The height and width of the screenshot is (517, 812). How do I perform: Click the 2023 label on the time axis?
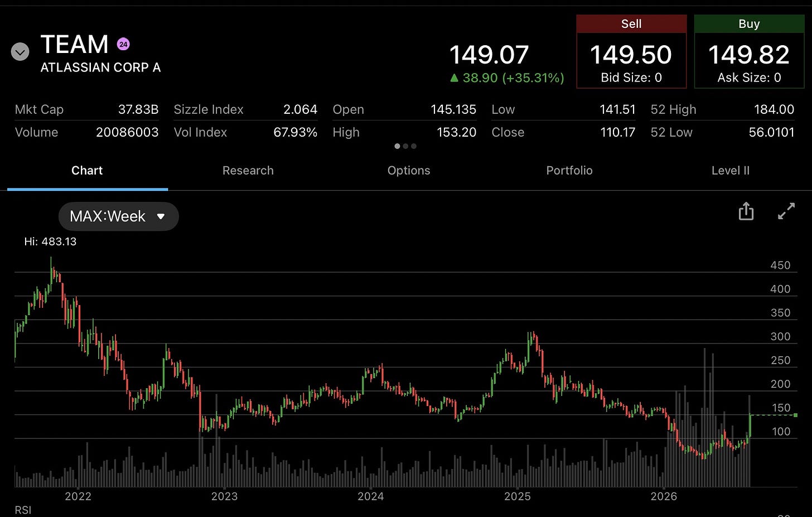pyautogui.click(x=224, y=496)
